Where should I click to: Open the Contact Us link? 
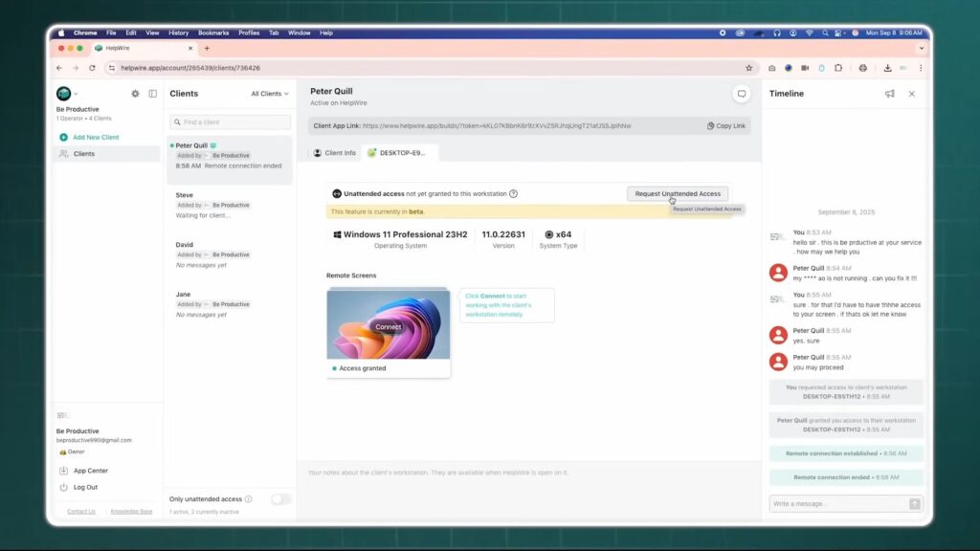[81, 512]
